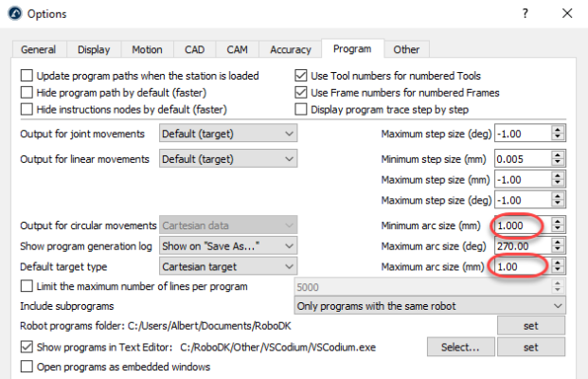Increase the top Maximum step size (deg) value
Screen dimensions: 588x379
[558, 130]
